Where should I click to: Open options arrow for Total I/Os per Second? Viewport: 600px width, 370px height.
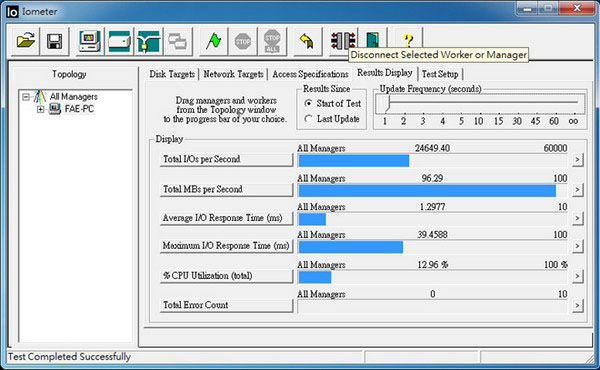(577, 160)
